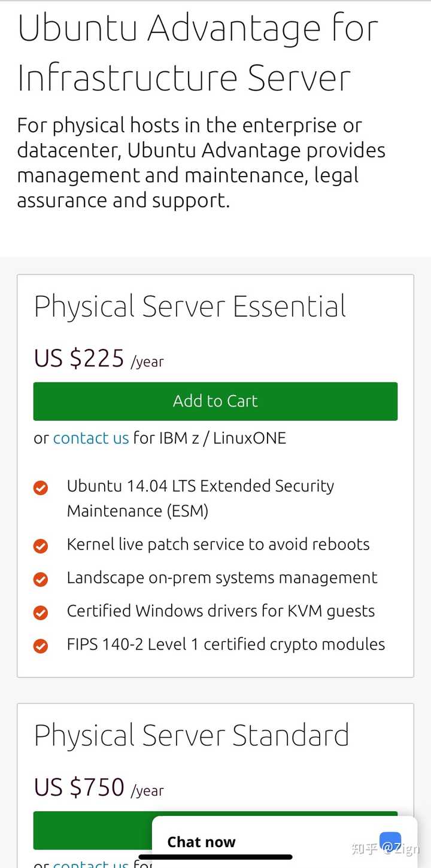Select the Physical Server Essential heading
The width and height of the screenshot is (431, 868).
click(x=190, y=306)
